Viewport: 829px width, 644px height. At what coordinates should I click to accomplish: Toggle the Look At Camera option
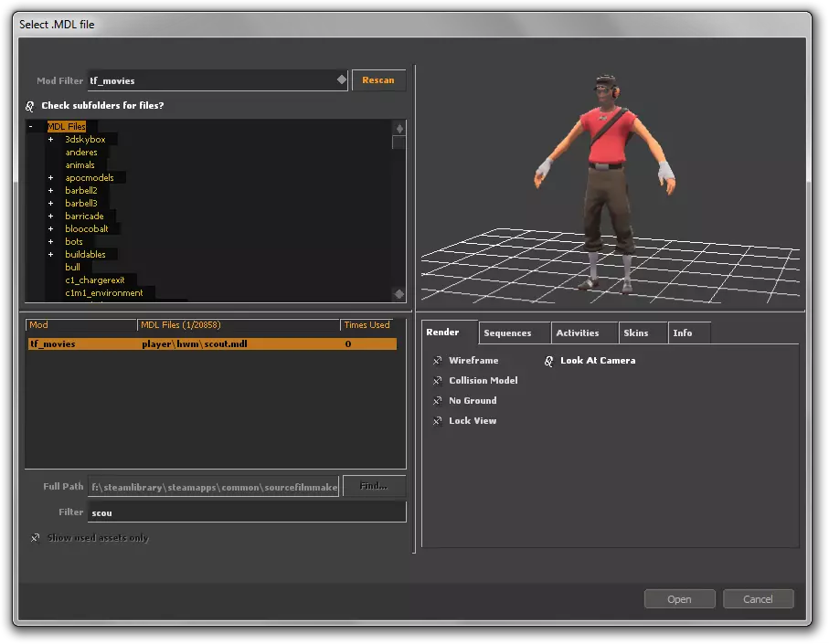click(x=549, y=361)
